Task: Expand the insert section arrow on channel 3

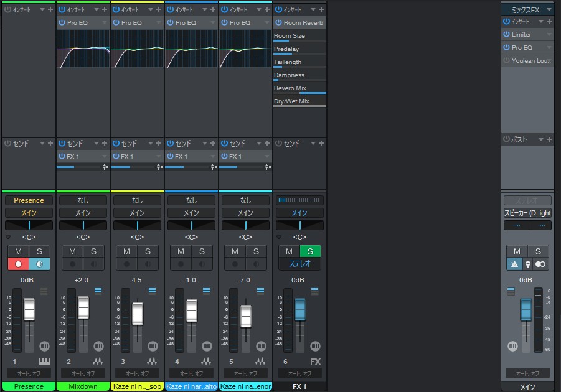Action: (151, 9)
